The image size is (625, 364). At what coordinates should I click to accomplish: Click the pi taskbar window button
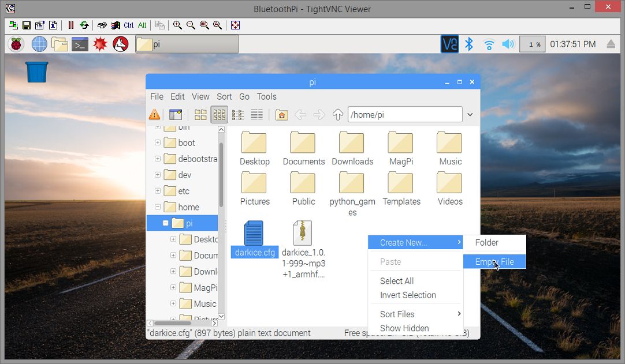187,44
